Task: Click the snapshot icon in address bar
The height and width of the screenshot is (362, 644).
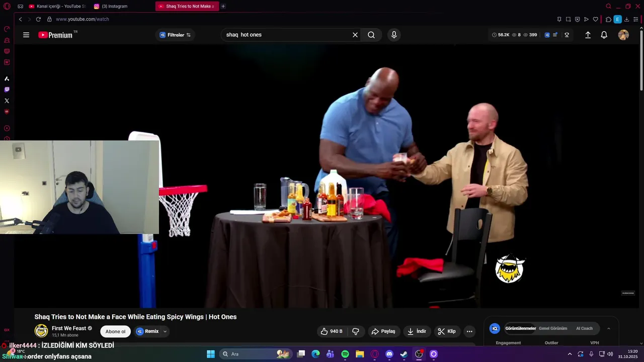Action: 568,19
